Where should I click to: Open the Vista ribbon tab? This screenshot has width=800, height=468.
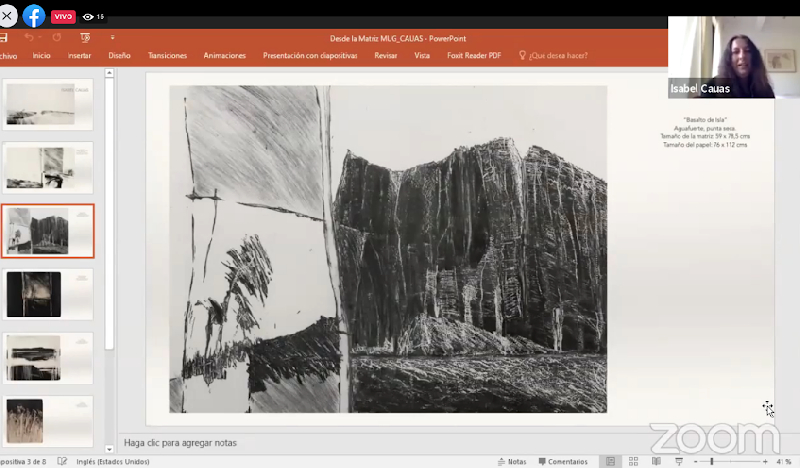click(x=422, y=55)
